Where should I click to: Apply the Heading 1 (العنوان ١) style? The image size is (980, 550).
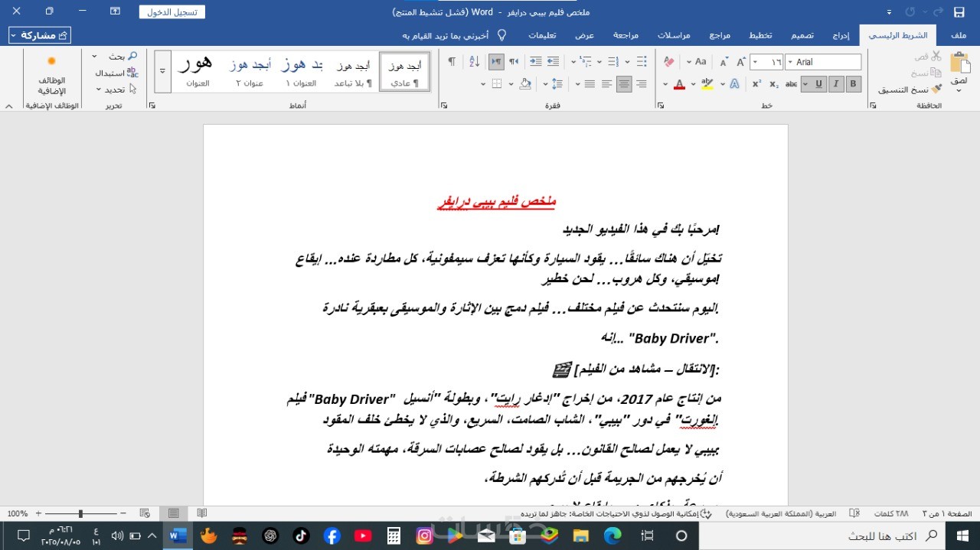pyautogui.click(x=302, y=72)
